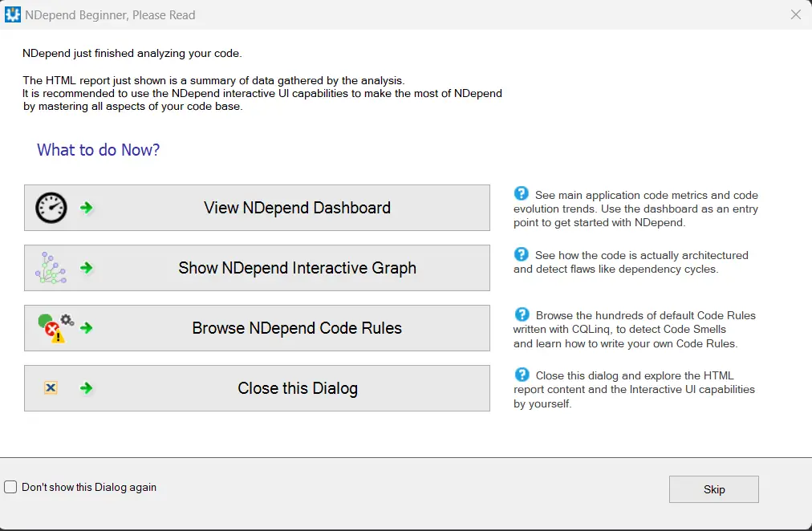Screen dimensions: 812x531
Task: Click green arrow beside Close this Dialog
Action: [87, 387]
